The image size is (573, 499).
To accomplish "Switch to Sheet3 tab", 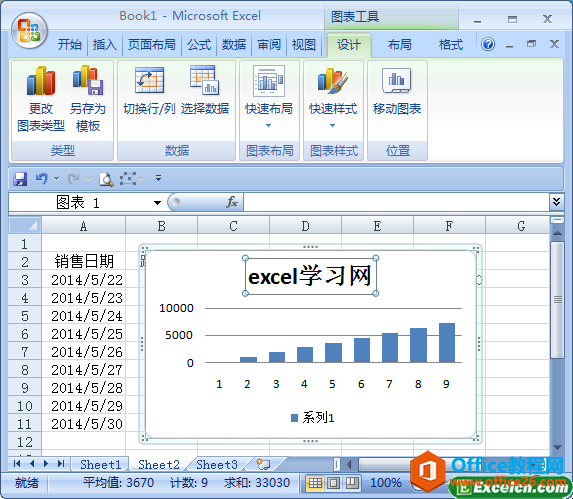I will tap(217, 465).
